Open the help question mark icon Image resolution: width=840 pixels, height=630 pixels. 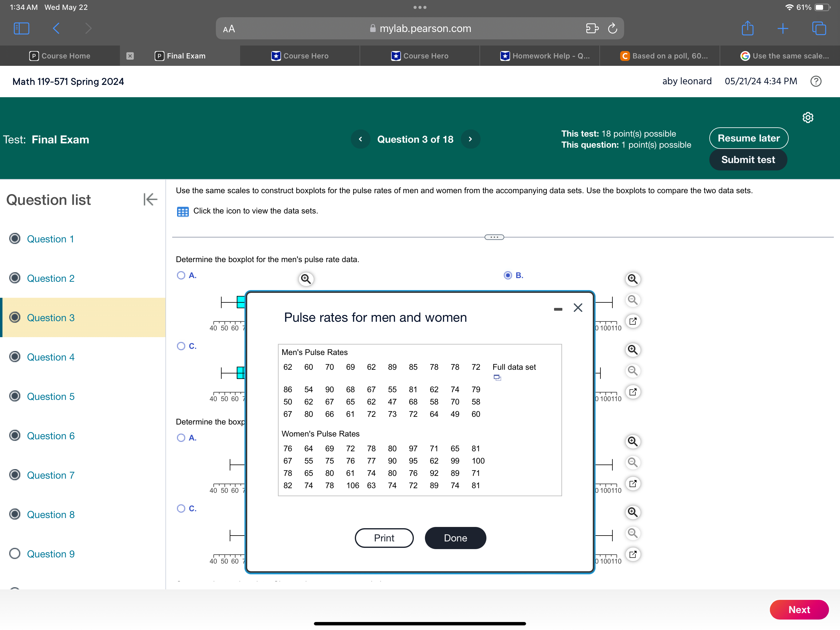click(816, 81)
